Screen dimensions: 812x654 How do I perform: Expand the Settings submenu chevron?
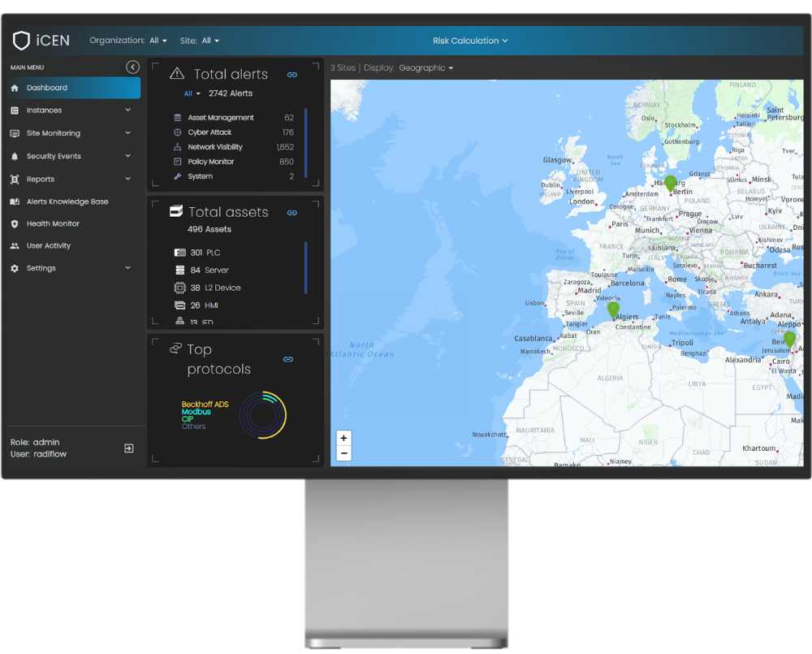(128, 267)
